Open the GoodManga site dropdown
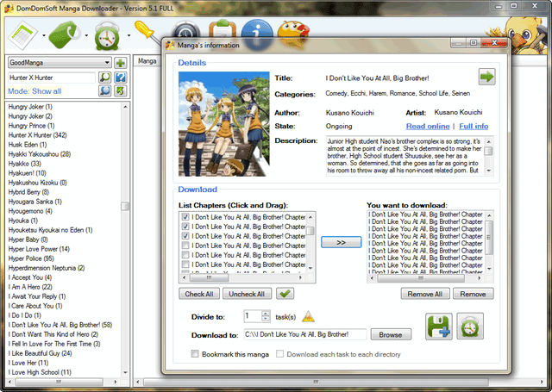552x392 pixels. (x=60, y=63)
